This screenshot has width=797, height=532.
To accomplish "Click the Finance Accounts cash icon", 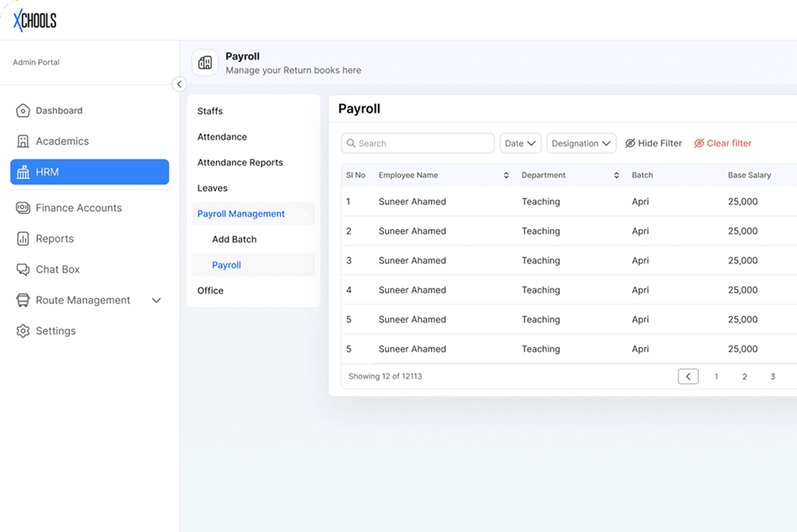I will (x=23, y=208).
